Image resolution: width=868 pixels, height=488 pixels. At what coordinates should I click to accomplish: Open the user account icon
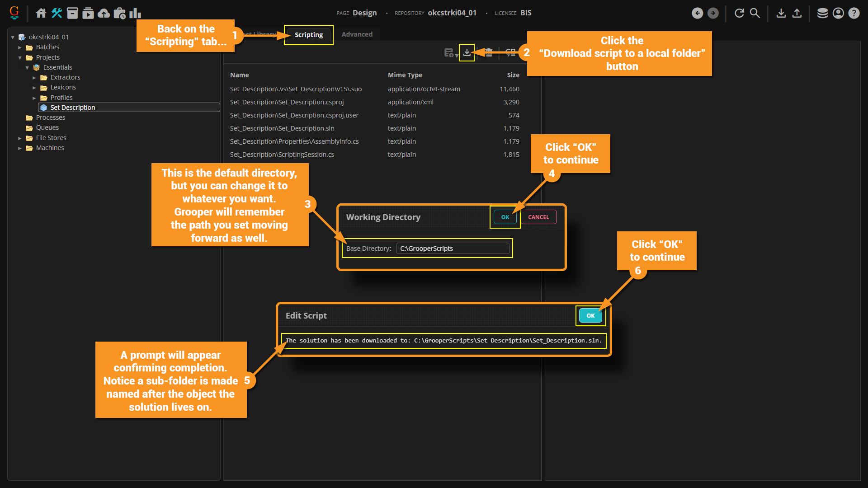coord(838,13)
